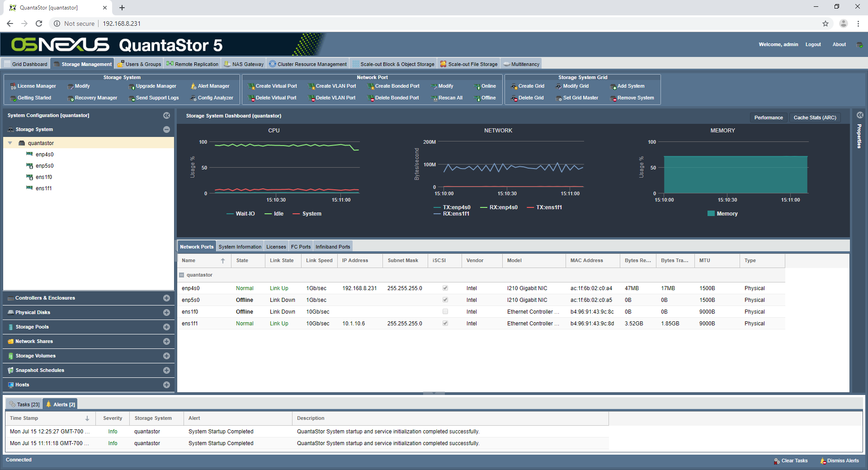Open License Manager
868x470 pixels.
(33, 86)
